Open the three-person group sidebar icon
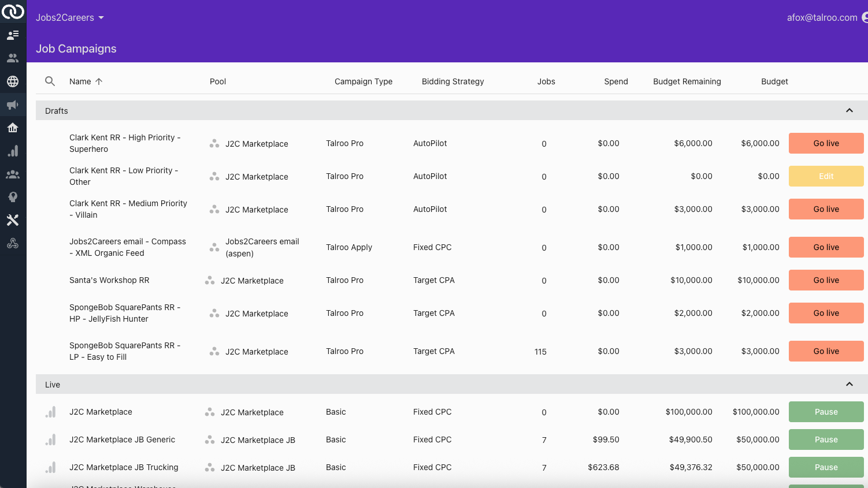This screenshot has width=868, height=488. tap(13, 174)
